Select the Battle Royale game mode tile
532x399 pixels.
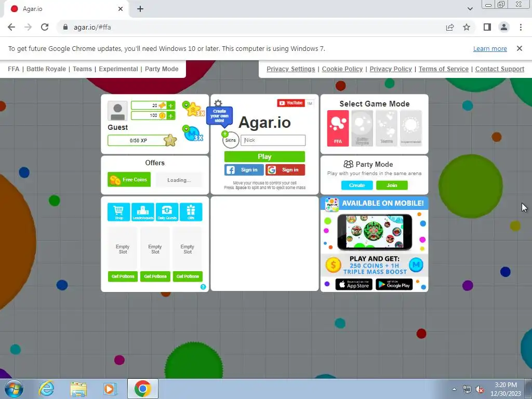362,128
